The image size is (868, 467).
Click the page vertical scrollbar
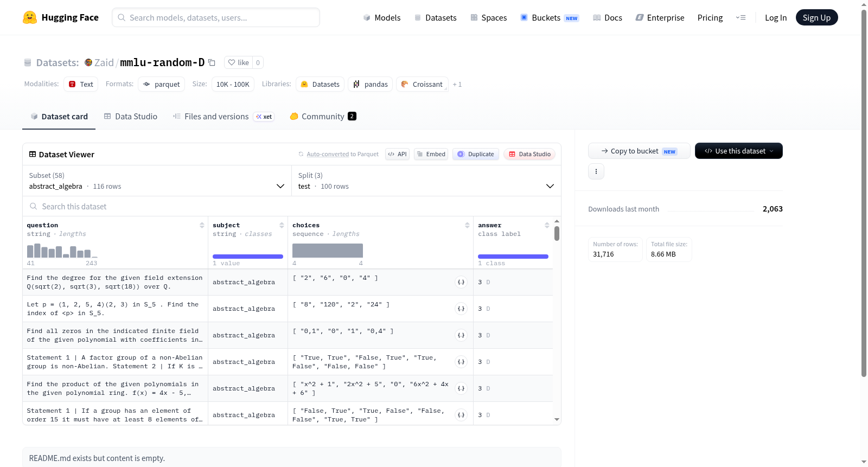pyautogui.click(x=864, y=193)
